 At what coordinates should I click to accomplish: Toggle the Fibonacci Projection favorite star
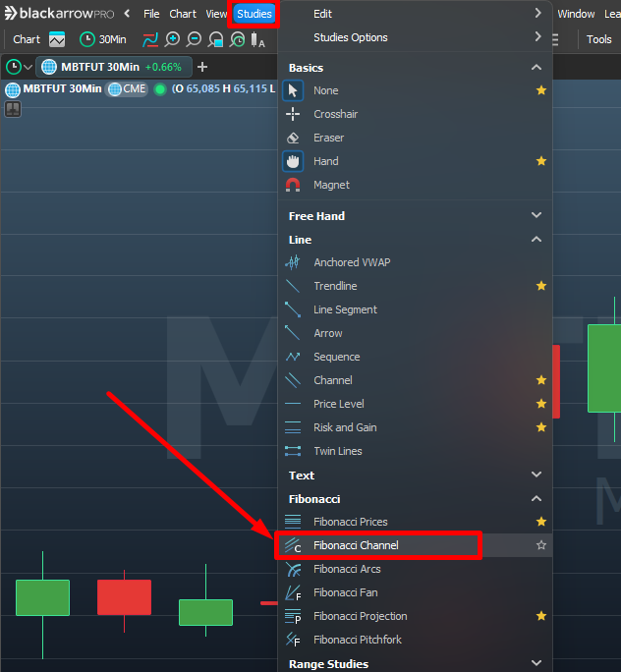coord(541,616)
